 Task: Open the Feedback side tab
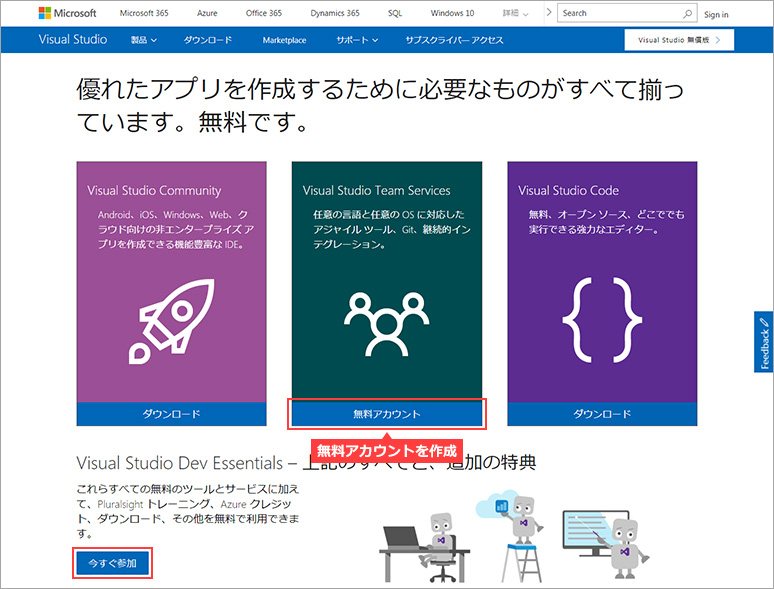[764, 342]
